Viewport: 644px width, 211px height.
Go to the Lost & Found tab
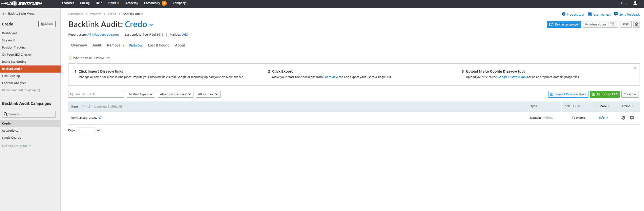click(159, 45)
